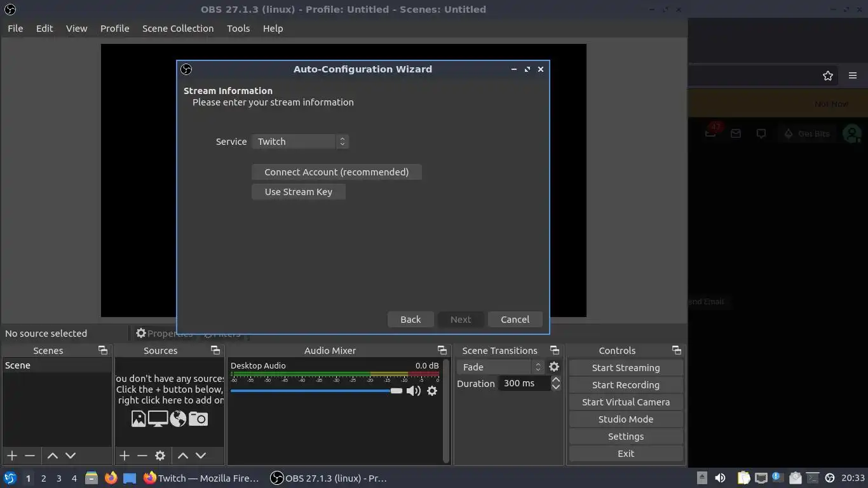Click Start Streaming
The height and width of the screenshot is (488, 868).
click(626, 368)
